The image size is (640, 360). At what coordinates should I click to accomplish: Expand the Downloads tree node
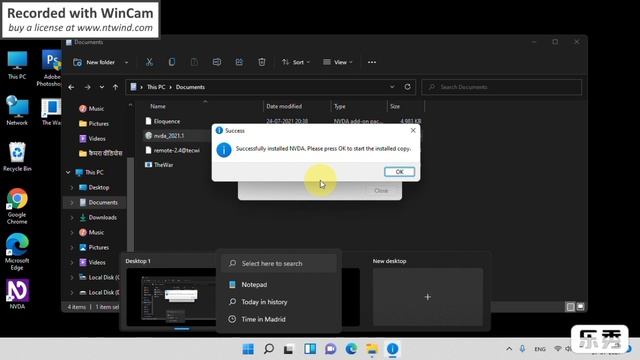click(x=72, y=218)
